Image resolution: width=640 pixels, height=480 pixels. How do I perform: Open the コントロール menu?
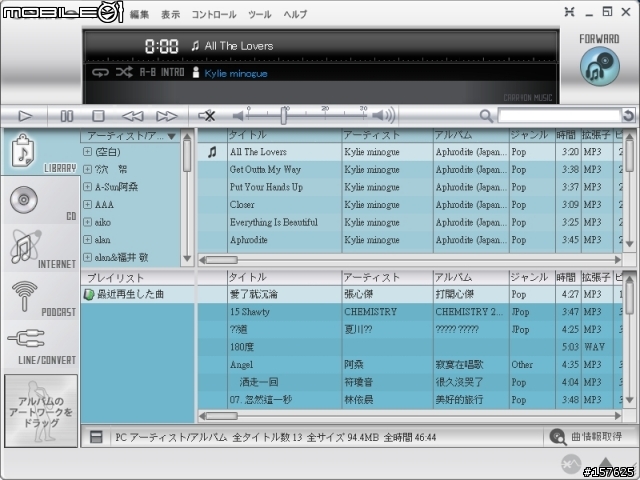point(214,15)
